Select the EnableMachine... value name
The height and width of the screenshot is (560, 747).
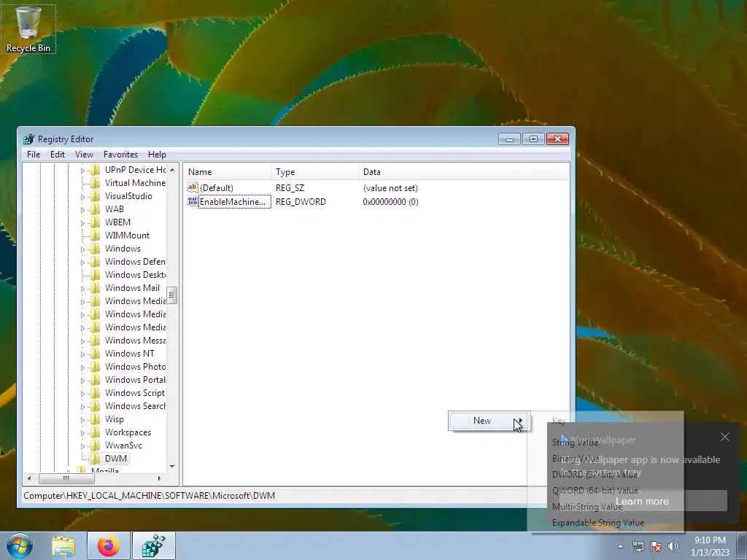point(234,201)
